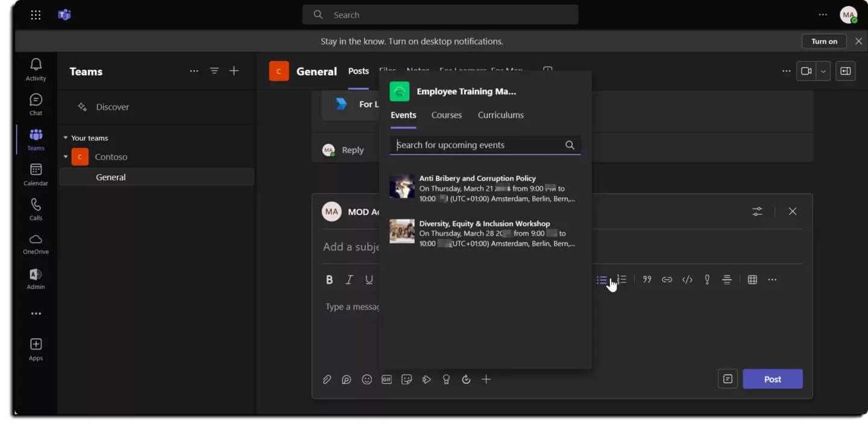The image size is (868, 429).
Task: Attach a file with the paperclip icon
Action: [x=327, y=380]
